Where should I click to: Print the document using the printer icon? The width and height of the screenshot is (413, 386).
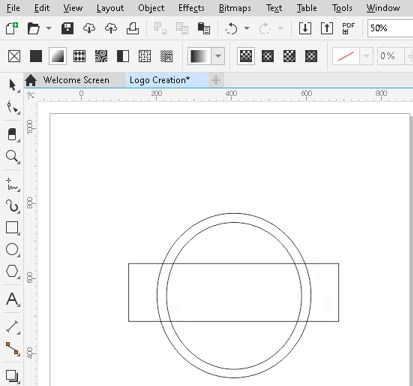tap(132, 28)
